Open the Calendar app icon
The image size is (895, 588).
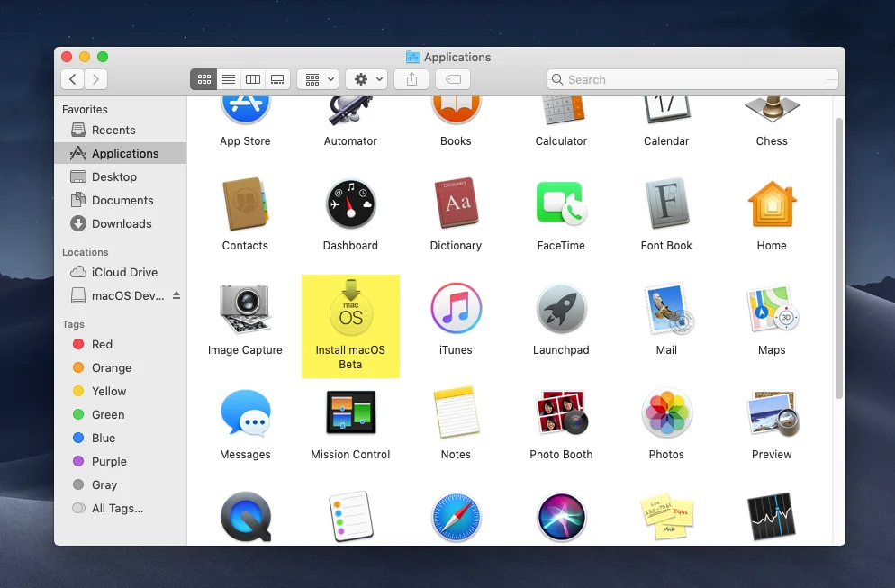(x=666, y=110)
